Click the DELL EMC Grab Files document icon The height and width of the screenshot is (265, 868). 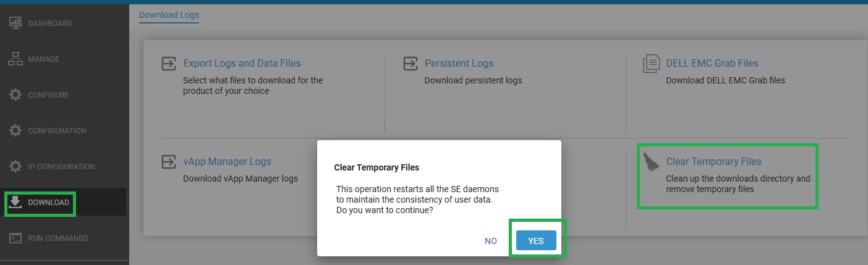[651, 64]
